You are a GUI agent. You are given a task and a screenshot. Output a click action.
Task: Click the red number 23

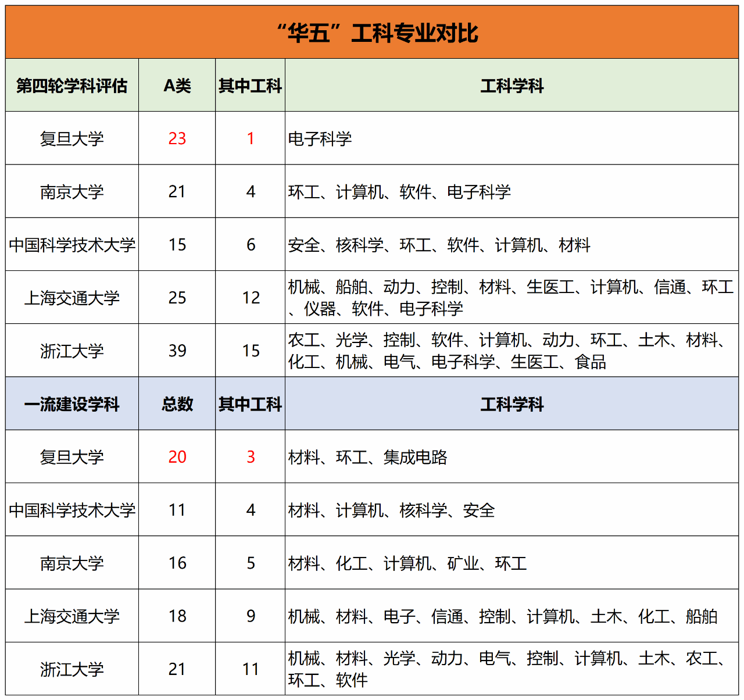point(177,138)
